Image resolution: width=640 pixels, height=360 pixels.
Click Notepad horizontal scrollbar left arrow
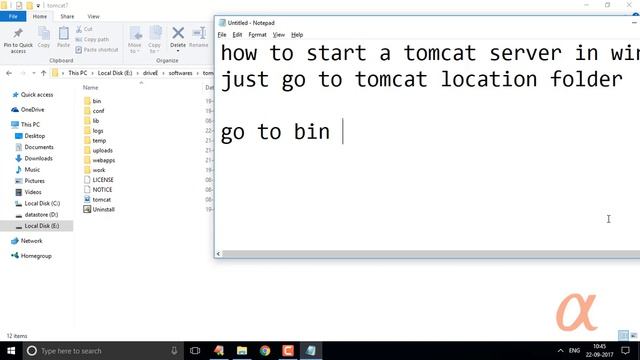[x=218, y=254]
